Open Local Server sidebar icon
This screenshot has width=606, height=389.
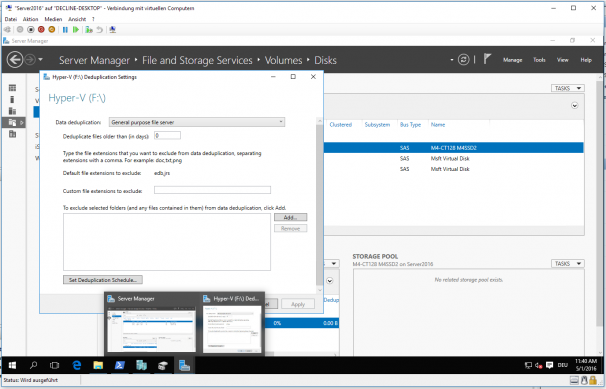(12, 100)
